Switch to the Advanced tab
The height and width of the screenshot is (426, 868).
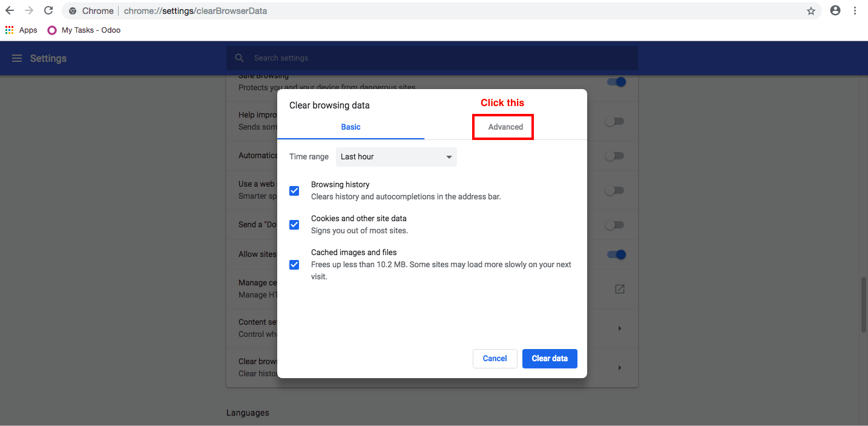(x=505, y=127)
